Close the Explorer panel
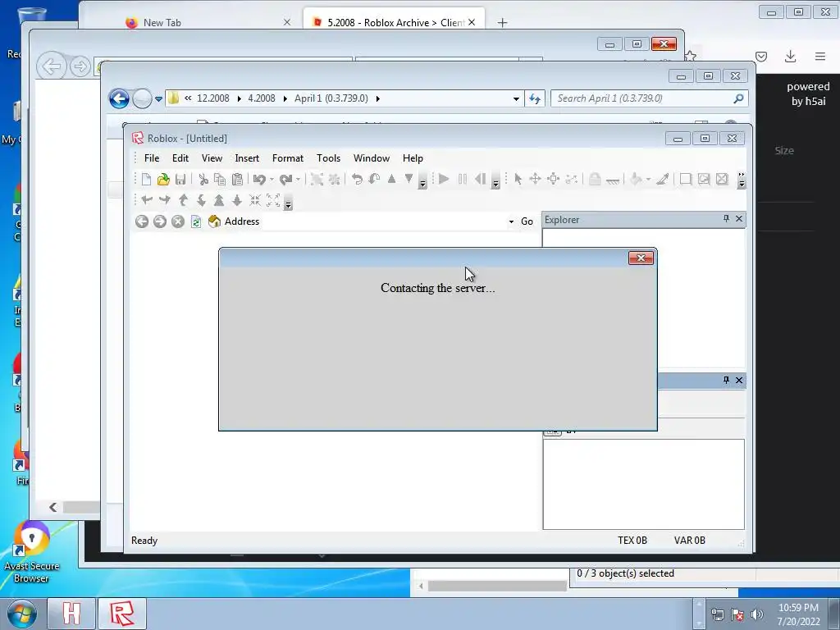The width and height of the screenshot is (840, 630). (739, 218)
